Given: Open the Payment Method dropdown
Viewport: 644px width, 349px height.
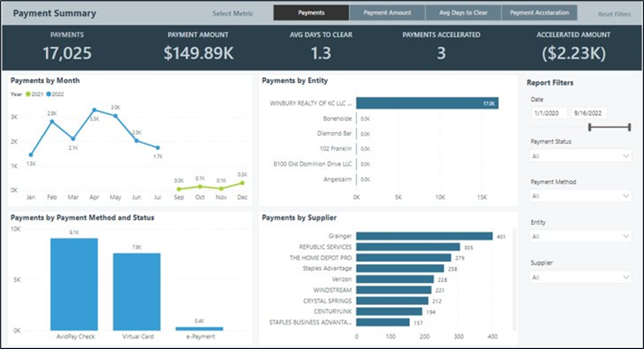Looking at the screenshot, I should [581, 196].
